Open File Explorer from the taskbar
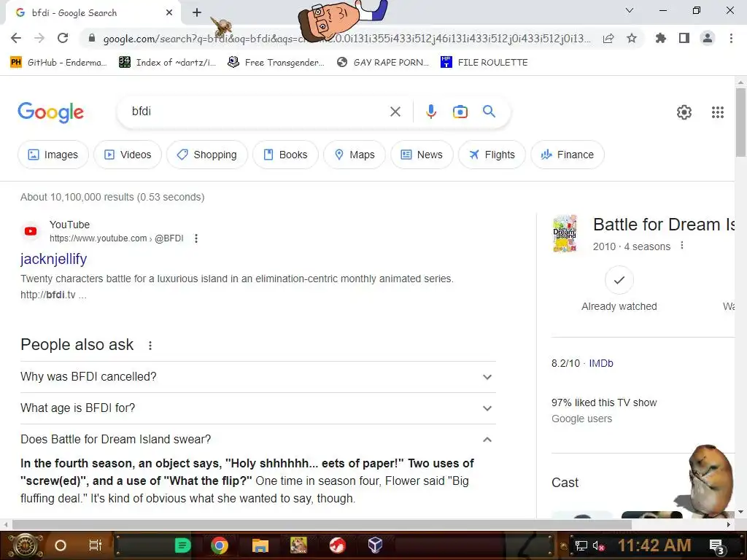 [x=260, y=545]
